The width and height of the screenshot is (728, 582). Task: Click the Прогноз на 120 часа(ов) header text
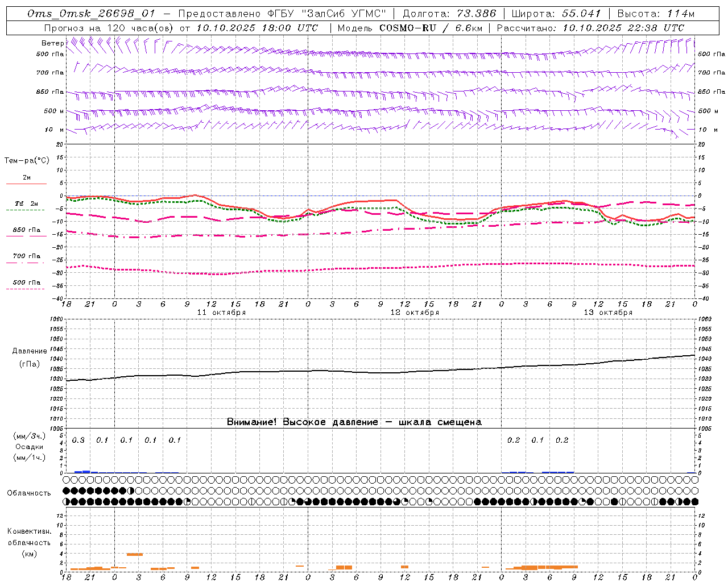(x=109, y=28)
